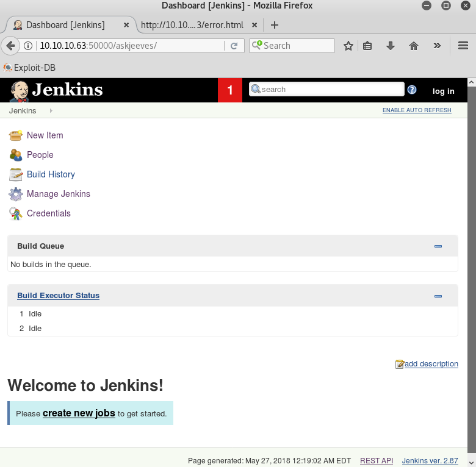The image size is (476, 467).
Task: Click the add description link
Action: click(431, 364)
